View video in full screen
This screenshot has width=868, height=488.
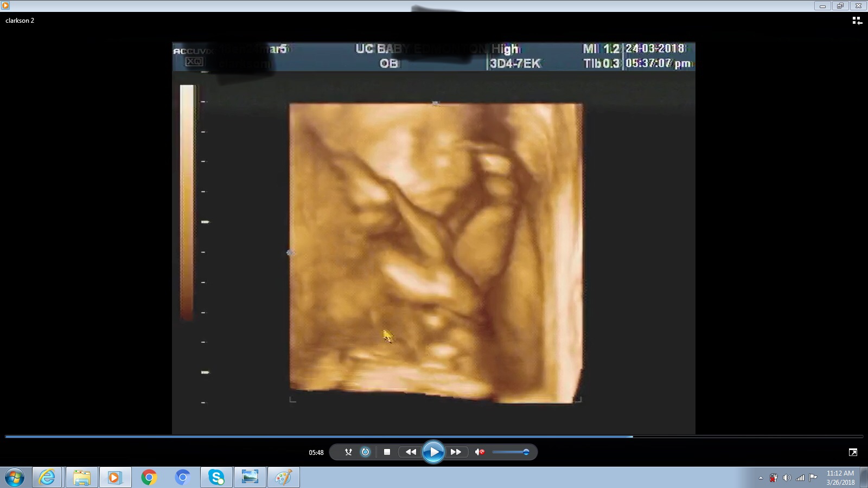click(853, 452)
